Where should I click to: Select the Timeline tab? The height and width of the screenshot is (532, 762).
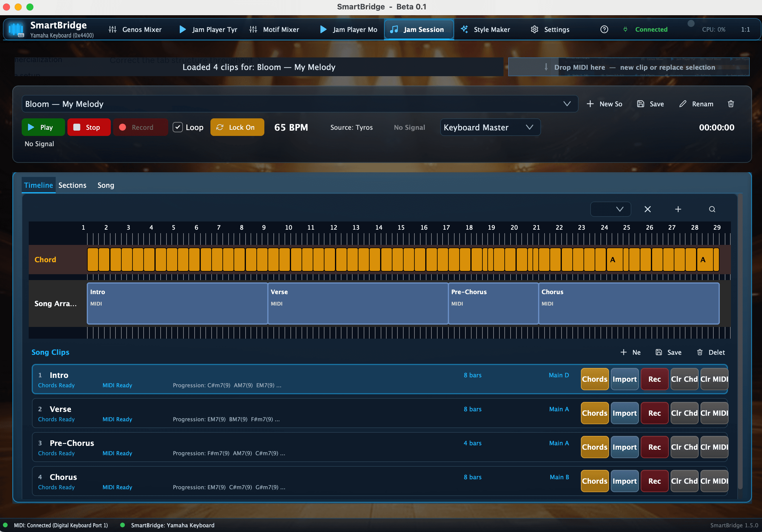click(x=38, y=185)
